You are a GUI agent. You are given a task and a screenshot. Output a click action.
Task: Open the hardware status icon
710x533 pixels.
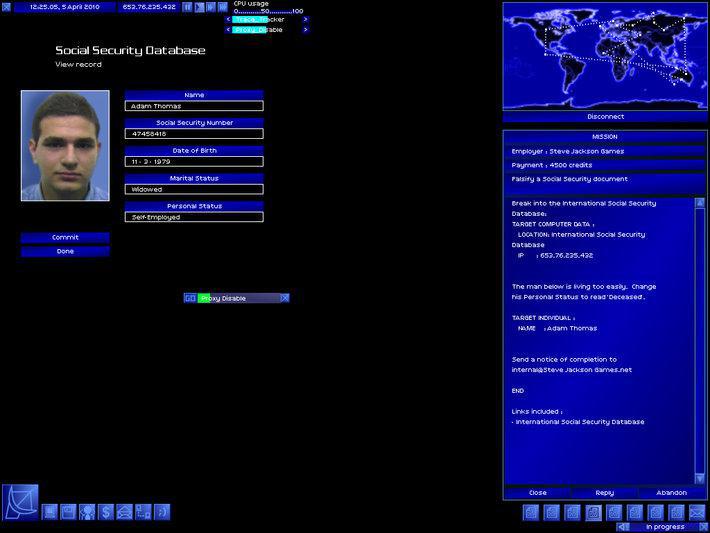coord(50,512)
